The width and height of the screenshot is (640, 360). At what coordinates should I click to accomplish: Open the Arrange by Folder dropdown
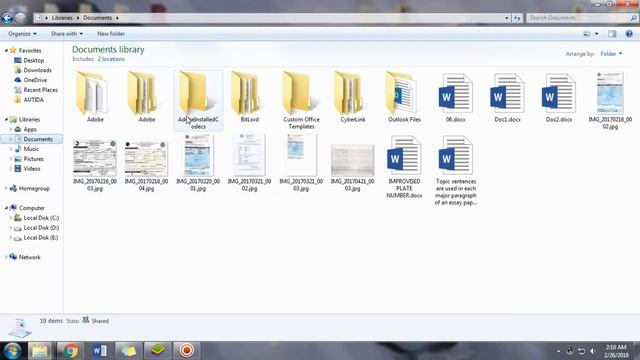(x=611, y=53)
